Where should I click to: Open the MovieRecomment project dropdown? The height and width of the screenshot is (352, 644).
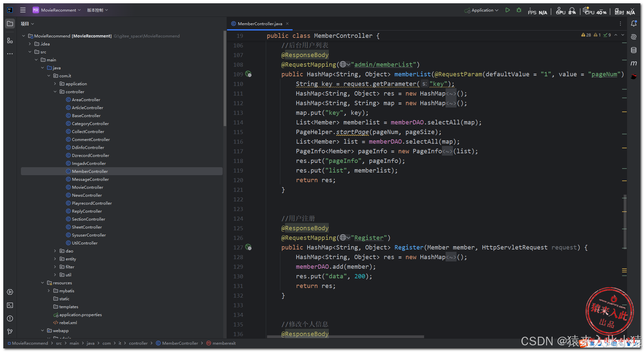pos(57,10)
